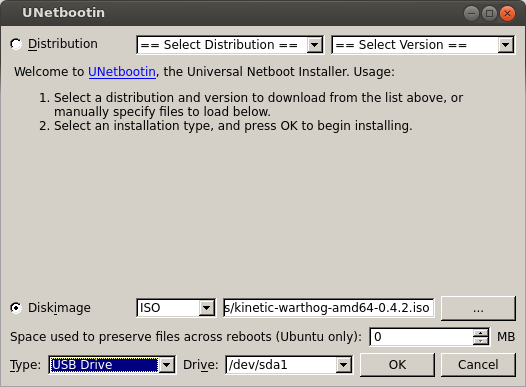
Task: Click the UNetbootin window title text
Action: [x=63, y=13]
